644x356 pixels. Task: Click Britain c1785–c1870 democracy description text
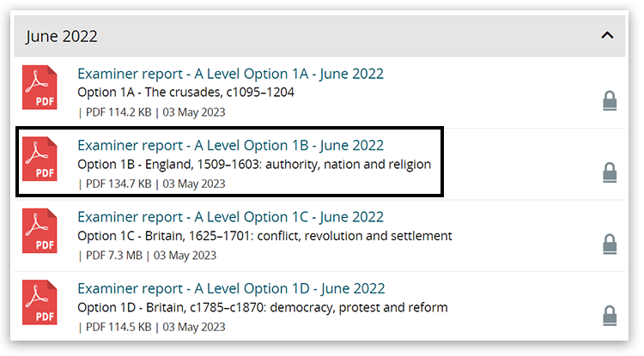click(x=263, y=308)
